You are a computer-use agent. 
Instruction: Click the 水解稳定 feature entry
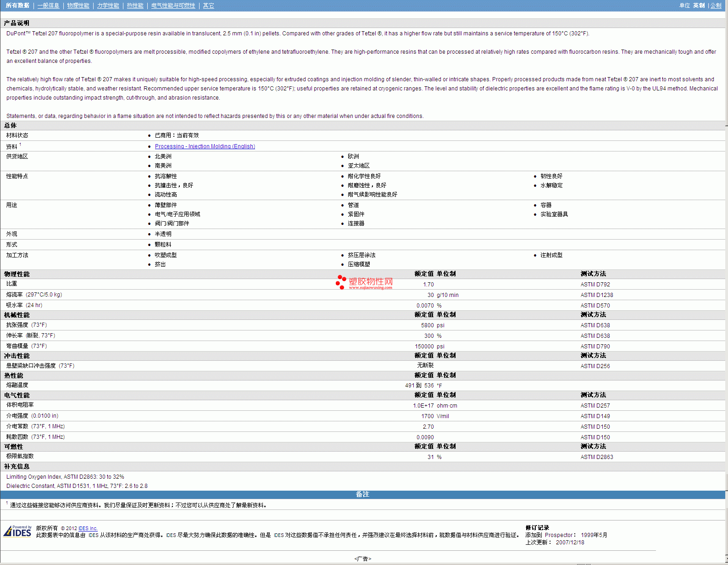click(551, 185)
